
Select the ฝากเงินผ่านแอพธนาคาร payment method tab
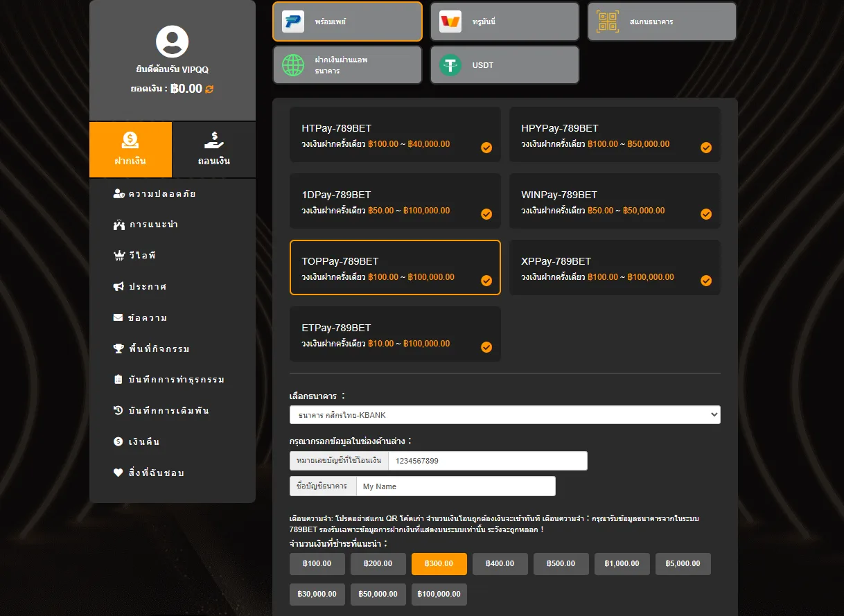click(x=347, y=65)
